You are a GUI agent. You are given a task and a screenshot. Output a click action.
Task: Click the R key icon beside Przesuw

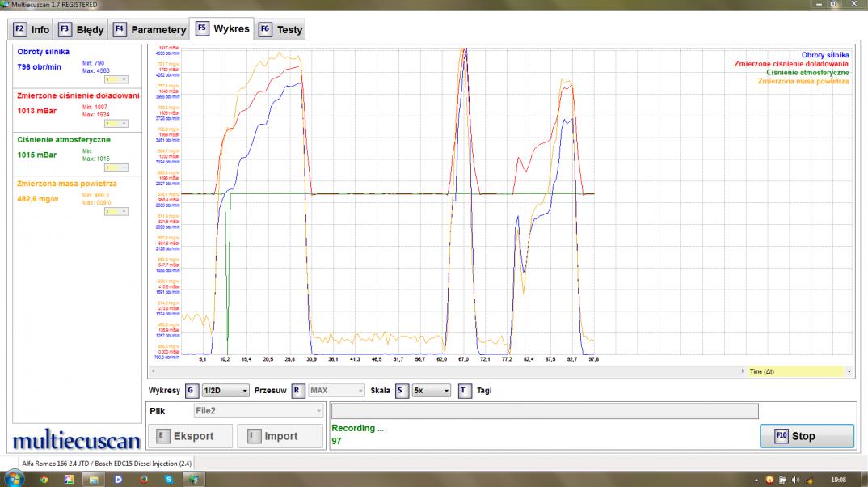pyautogui.click(x=297, y=391)
